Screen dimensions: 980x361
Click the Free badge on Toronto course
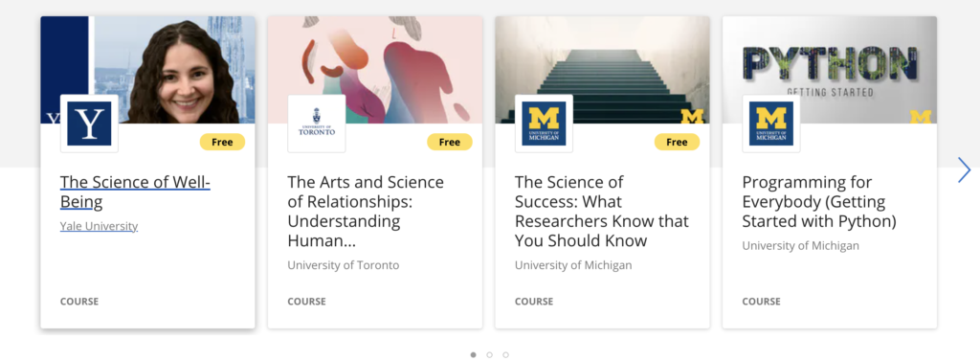click(450, 142)
